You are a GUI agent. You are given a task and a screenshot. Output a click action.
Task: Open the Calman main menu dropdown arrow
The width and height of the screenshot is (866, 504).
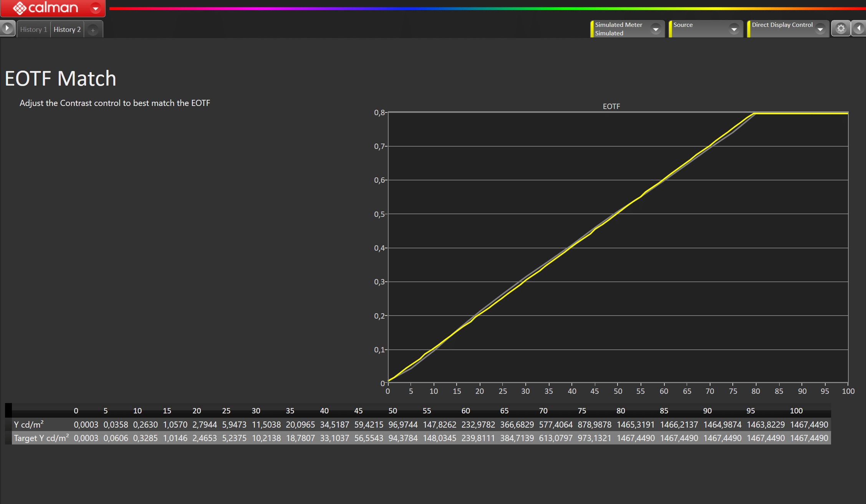click(x=95, y=8)
